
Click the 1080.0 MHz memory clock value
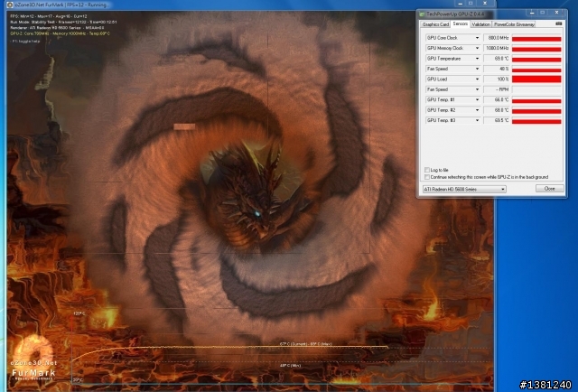coord(497,48)
